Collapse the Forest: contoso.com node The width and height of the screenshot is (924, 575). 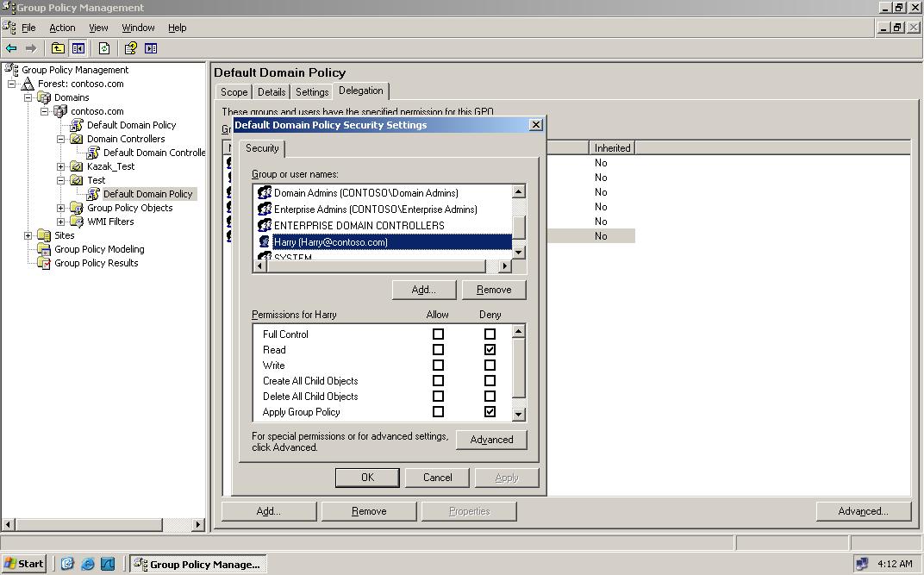tap(11, 84)
